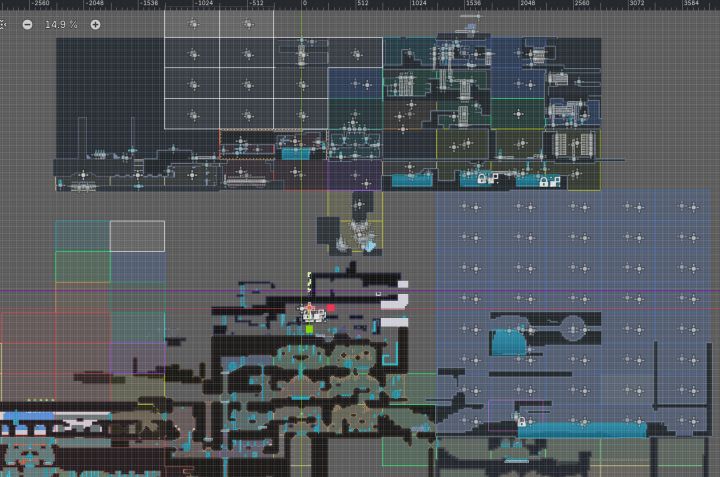Image resolution: width=720 pixels, height=477 pixels.
Task: Click the large blue water pool at bottom right
Action: coord(582,430)
